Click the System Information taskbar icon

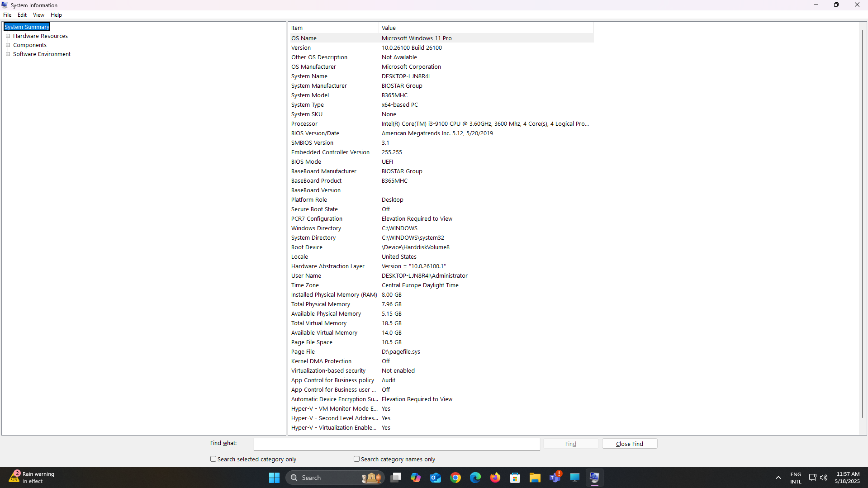(x=595, y=478)
